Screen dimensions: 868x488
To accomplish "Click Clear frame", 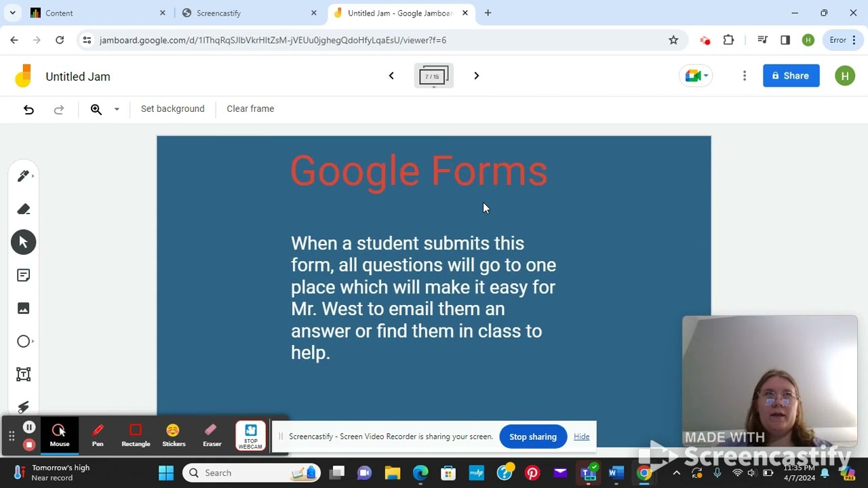I will click(250, 108).
